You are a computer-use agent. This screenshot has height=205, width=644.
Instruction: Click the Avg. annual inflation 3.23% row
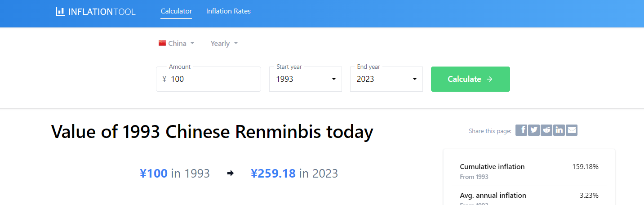click(x=529, y=196)
